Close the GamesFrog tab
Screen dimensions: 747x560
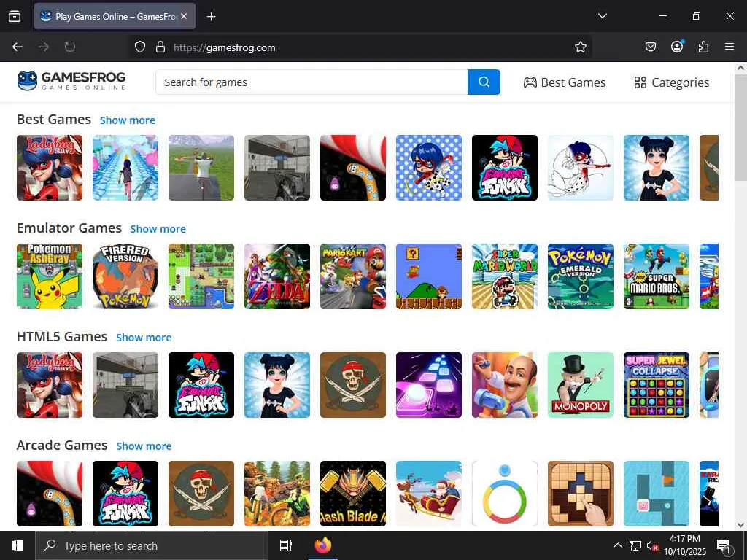pyautogui.click(x=184, y=16)
